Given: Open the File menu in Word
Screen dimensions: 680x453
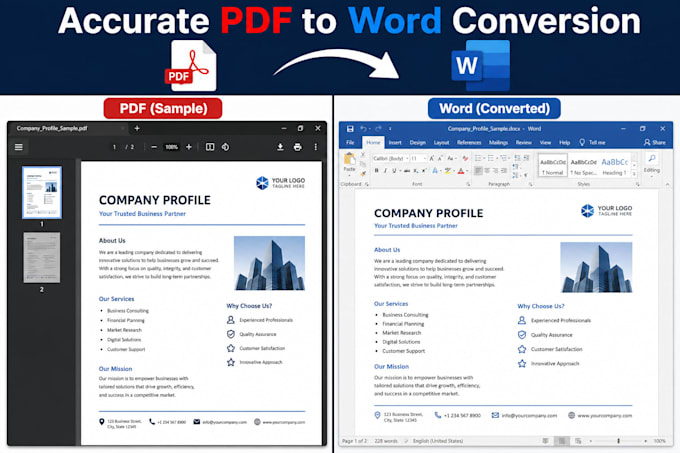Looking at the screenshot, I should [350, 143].
